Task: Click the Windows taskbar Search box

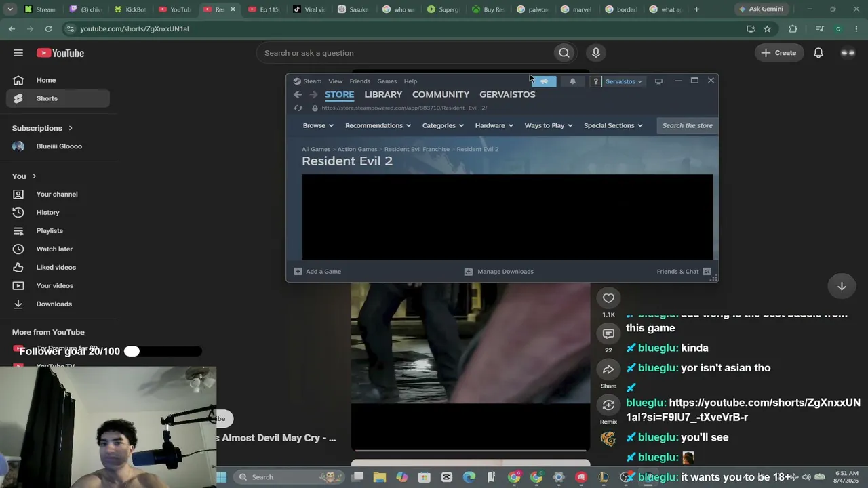Action: [x=288, y=477]
